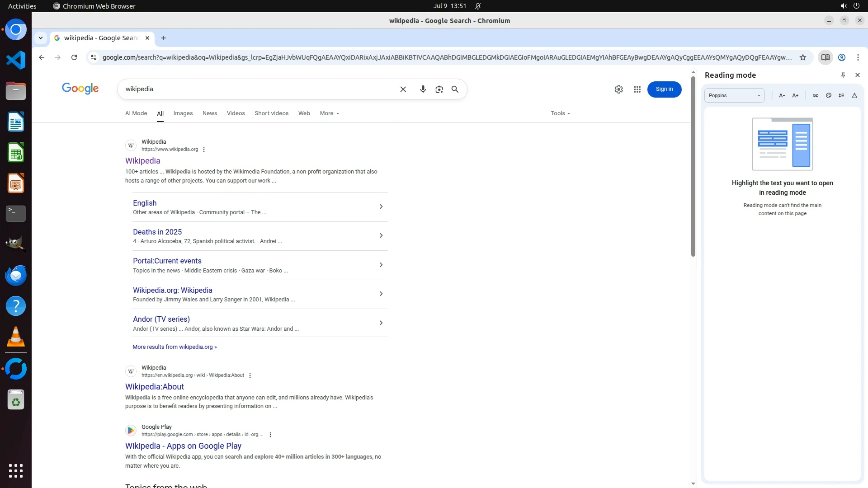This screenshot has height=488, width=868.
Task: Click the Search by image camera icon
Action: click(439, 89)
